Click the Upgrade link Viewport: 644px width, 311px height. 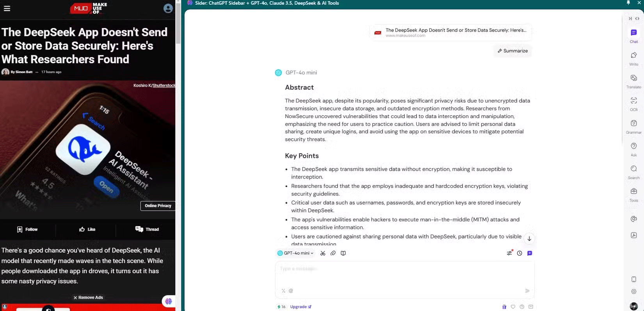pos(301,307)
